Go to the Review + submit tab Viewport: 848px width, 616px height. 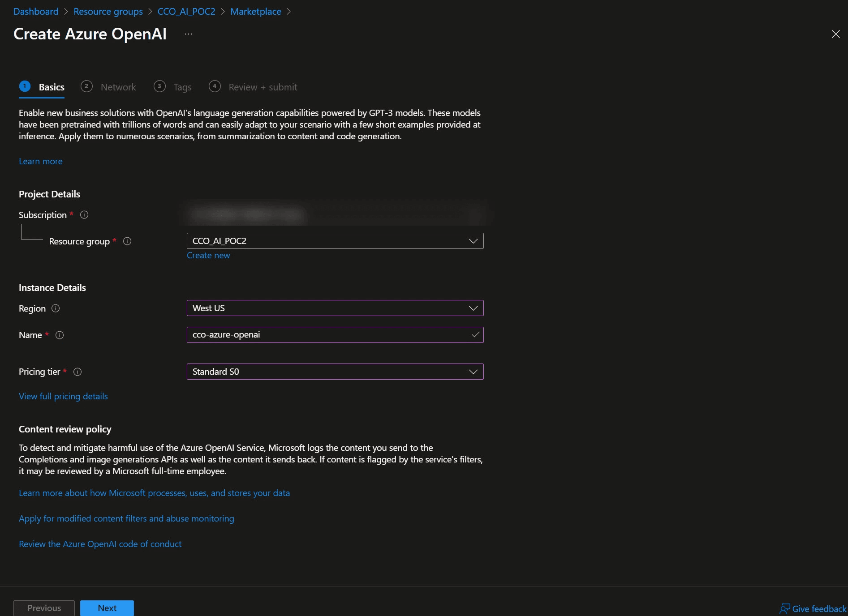[x=263, y=87]
